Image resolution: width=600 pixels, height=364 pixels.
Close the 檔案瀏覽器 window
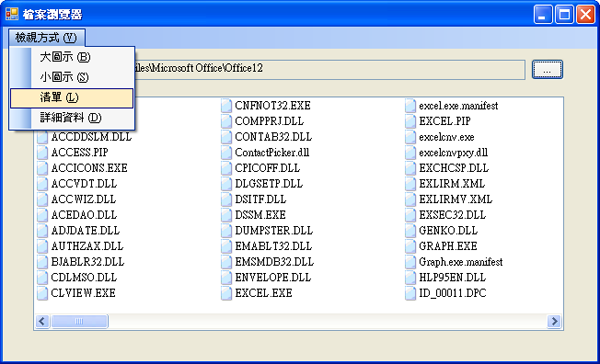click(586, 15)
